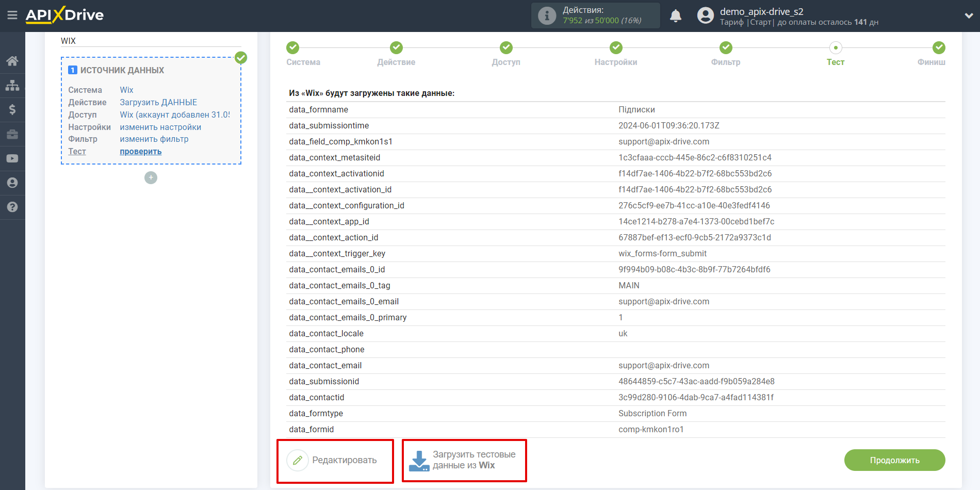
Task: Click the Продолжить button
Action: (x=894, y=460)
